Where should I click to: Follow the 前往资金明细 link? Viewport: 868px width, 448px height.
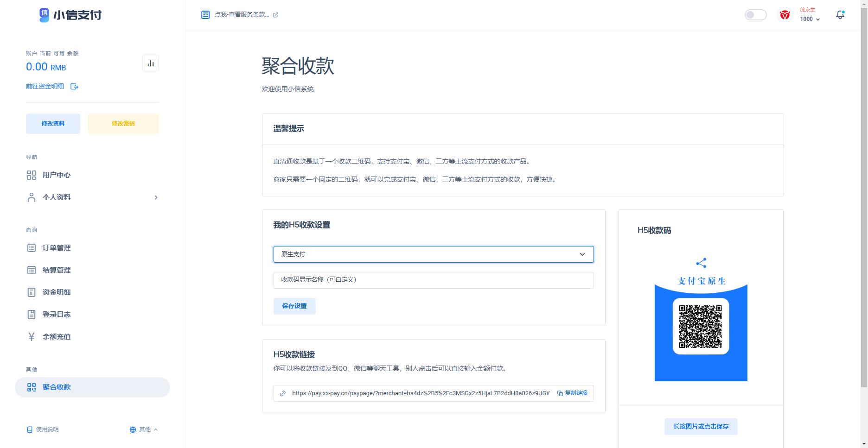tap(45, 86)
